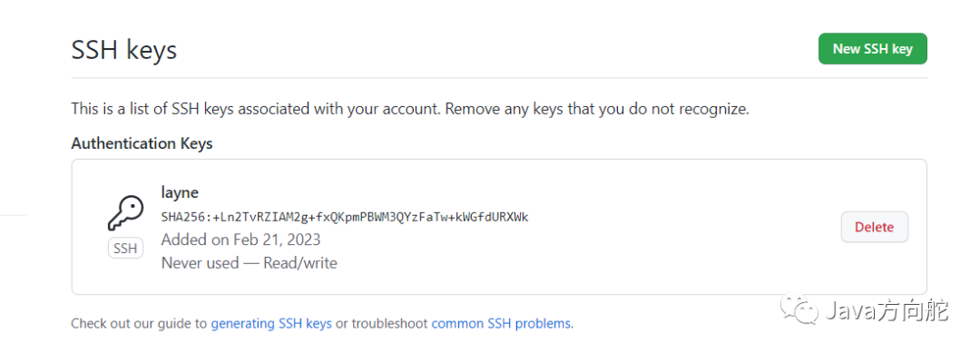Click empty space inside the layne key card

pos(625,262)
